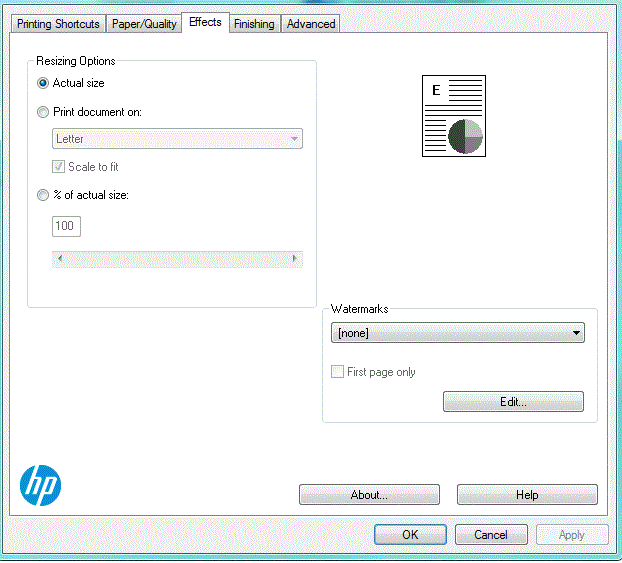Open the Advanced tab
This screenshot has width=622, height=563.
[x=311, y=24]
